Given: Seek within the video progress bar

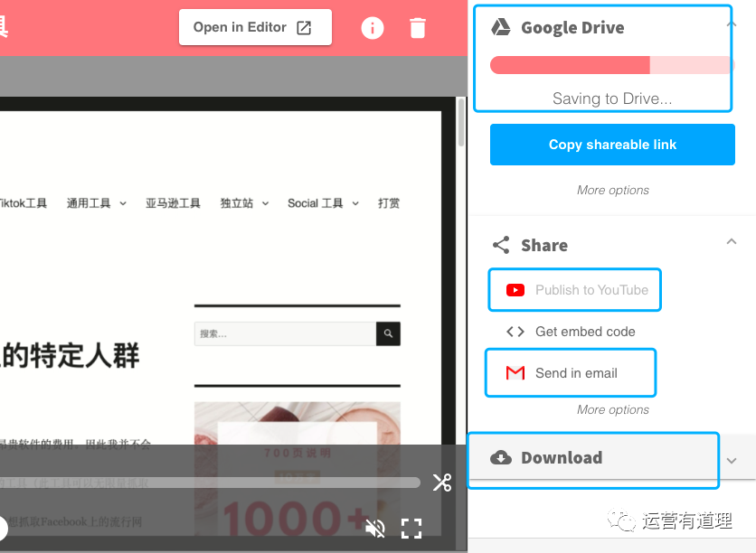Looking at the screenshot, I should point(210,483).
